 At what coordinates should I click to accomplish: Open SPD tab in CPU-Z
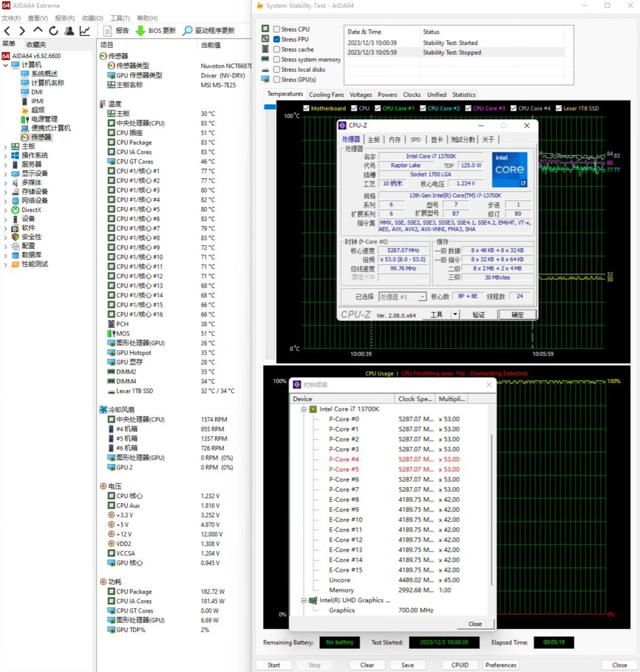tap(415, 140)
